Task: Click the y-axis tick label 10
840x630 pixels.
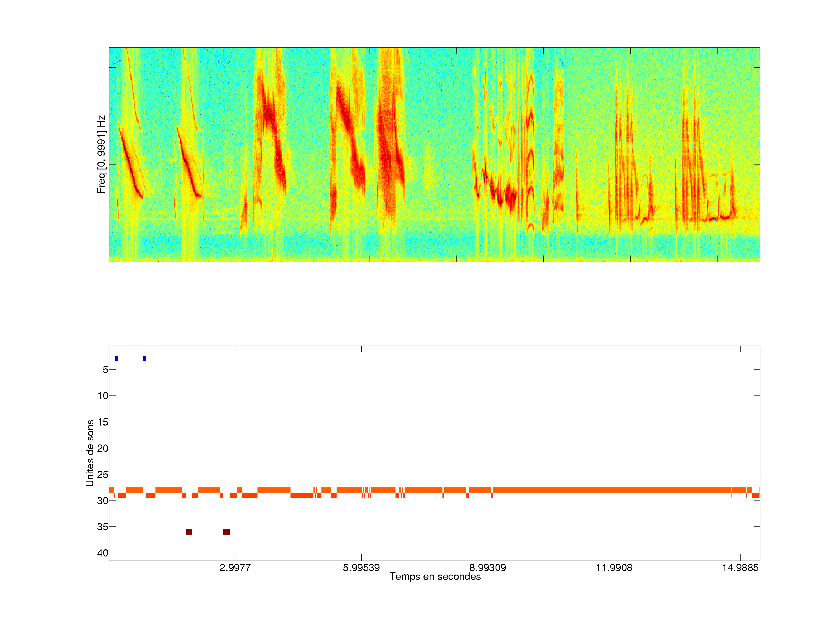Action: (x=103, y=396)
